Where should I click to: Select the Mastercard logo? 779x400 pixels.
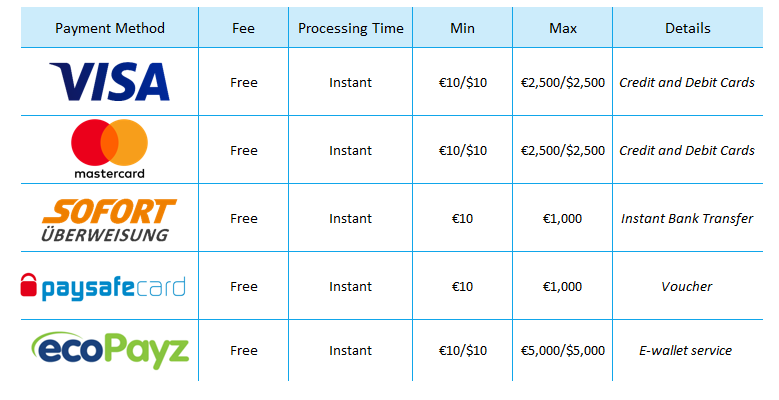point(109,149)
